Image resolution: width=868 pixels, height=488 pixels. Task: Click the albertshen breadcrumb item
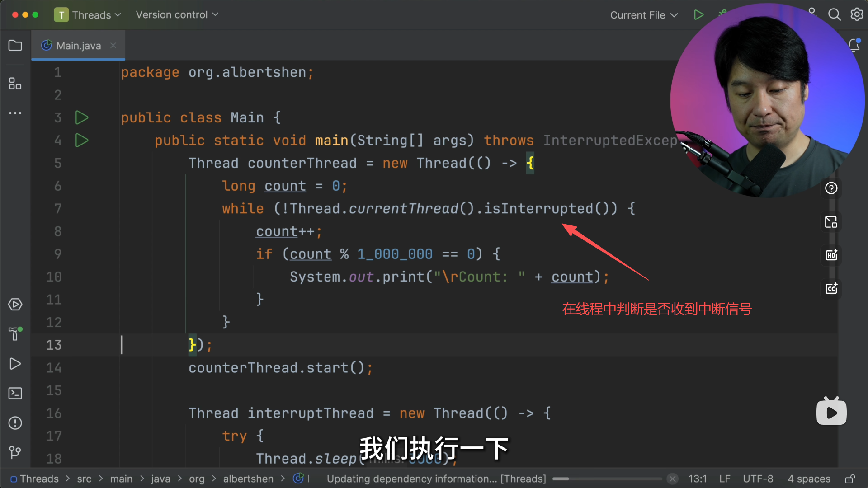tap(248, 479)
